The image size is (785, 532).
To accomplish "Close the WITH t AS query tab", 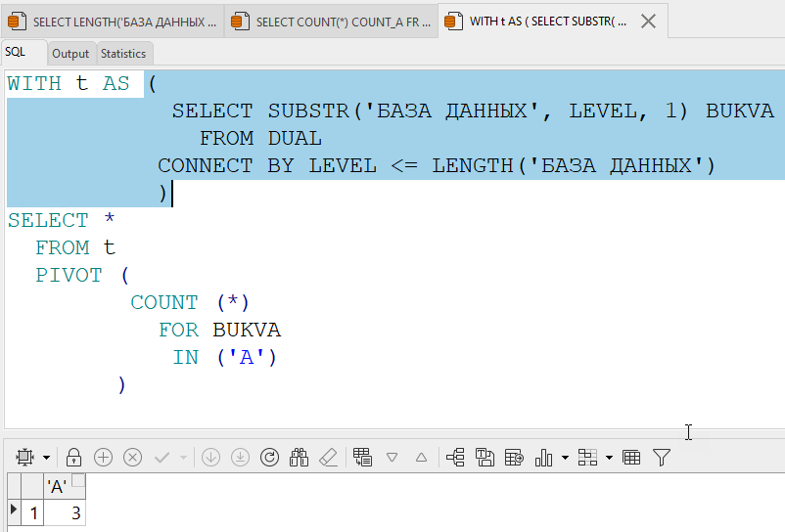I will [x=646, y=21].
